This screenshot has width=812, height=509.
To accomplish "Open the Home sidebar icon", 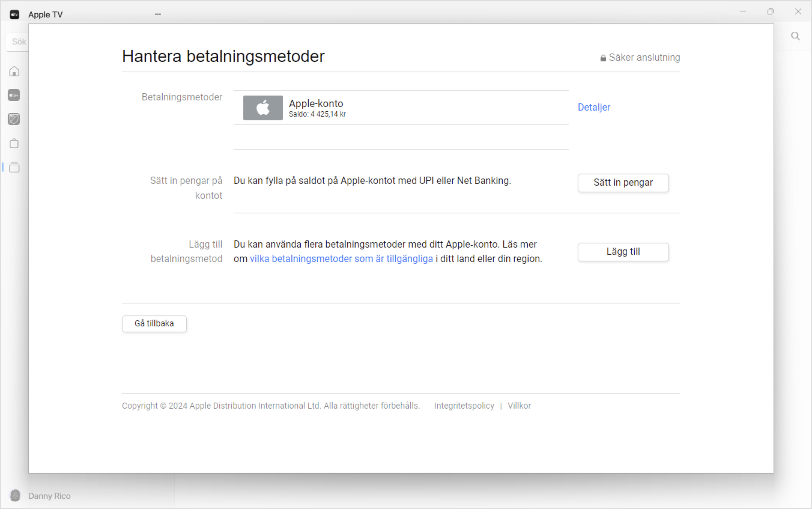I will 14,71.
